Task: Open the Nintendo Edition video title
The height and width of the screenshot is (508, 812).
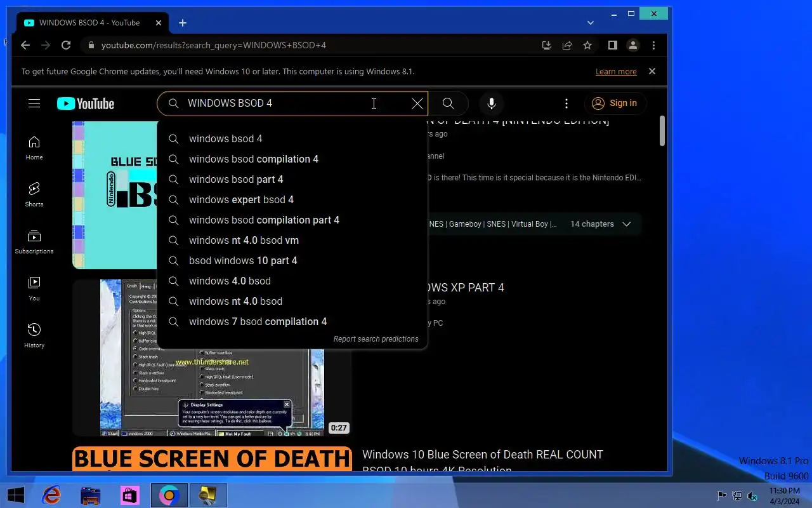Action: coord(519,122)
